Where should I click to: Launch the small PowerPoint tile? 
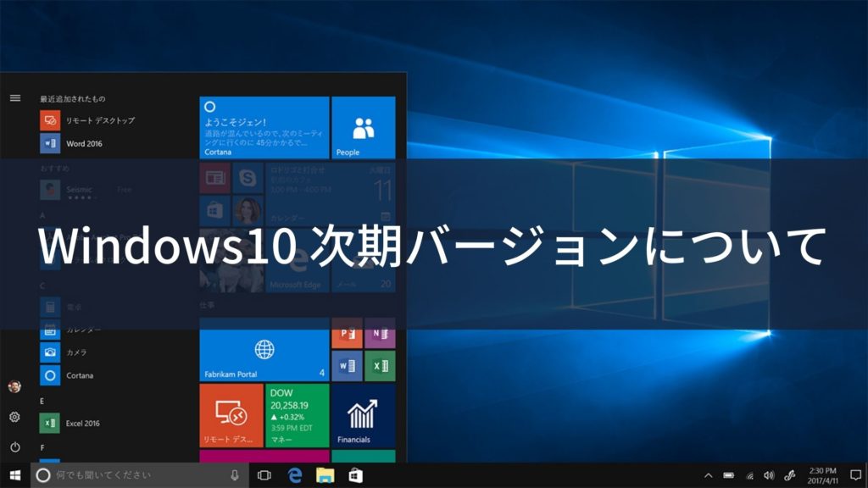coord(347,334)
